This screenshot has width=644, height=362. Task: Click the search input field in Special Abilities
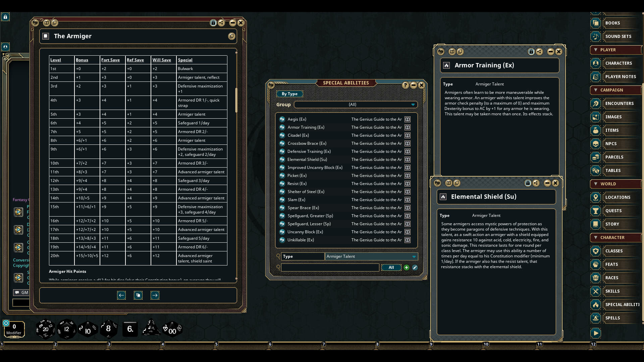(x=330, y=267)
